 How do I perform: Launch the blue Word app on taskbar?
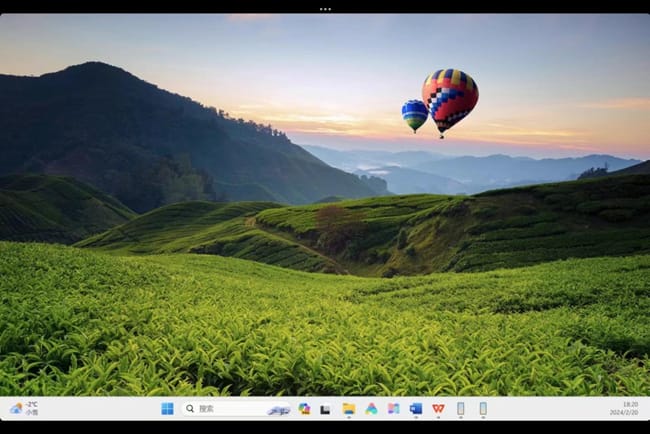416,408
